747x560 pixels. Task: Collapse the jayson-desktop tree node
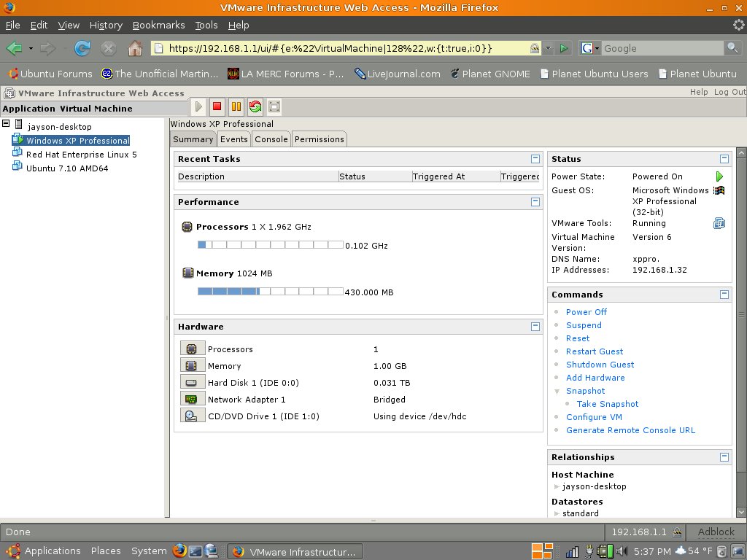(x=6, y=123)
